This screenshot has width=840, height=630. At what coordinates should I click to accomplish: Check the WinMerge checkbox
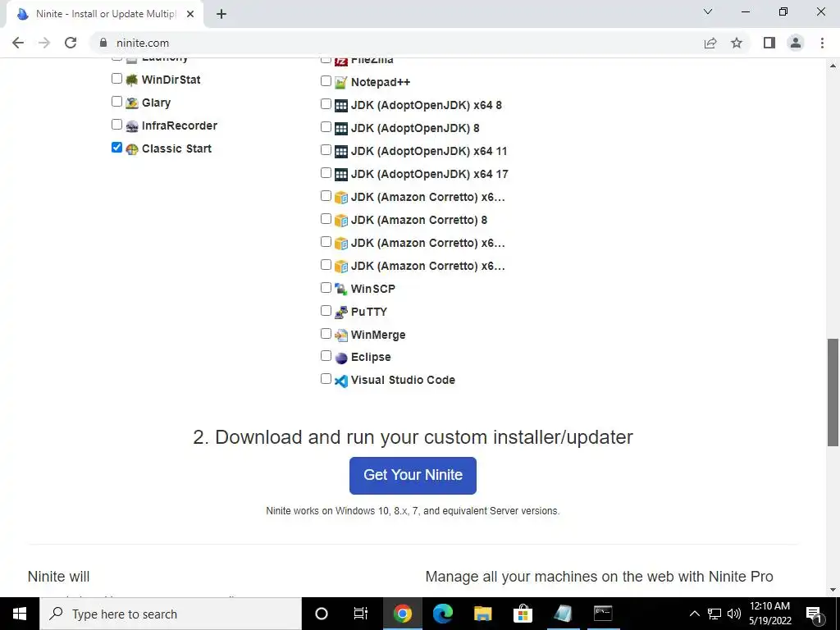[326, 334]
